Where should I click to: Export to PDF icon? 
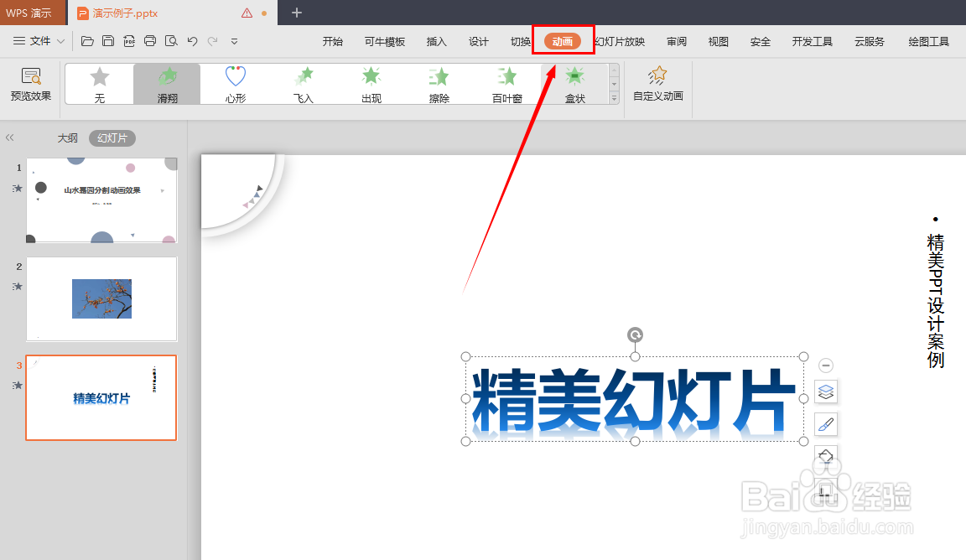(129, 41)
